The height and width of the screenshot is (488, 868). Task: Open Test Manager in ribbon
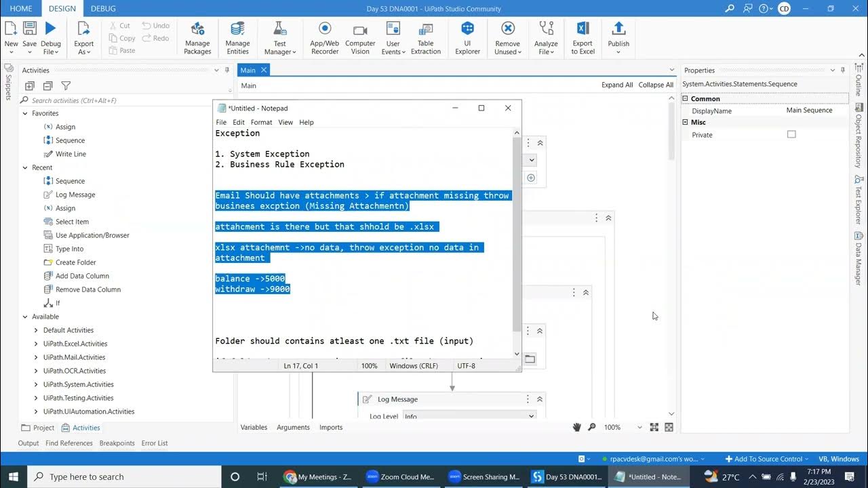[279, 38]
